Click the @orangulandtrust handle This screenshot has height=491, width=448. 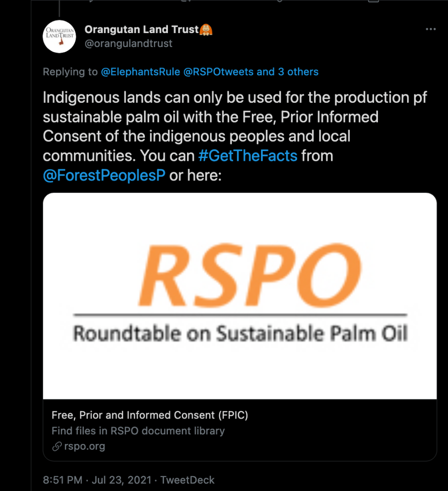[x=129, y=44]
